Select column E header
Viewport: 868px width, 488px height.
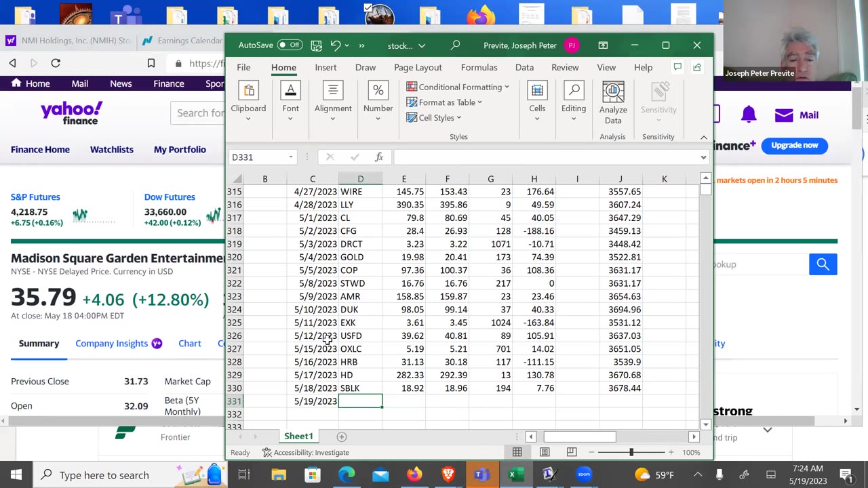(x=403, y=179)
